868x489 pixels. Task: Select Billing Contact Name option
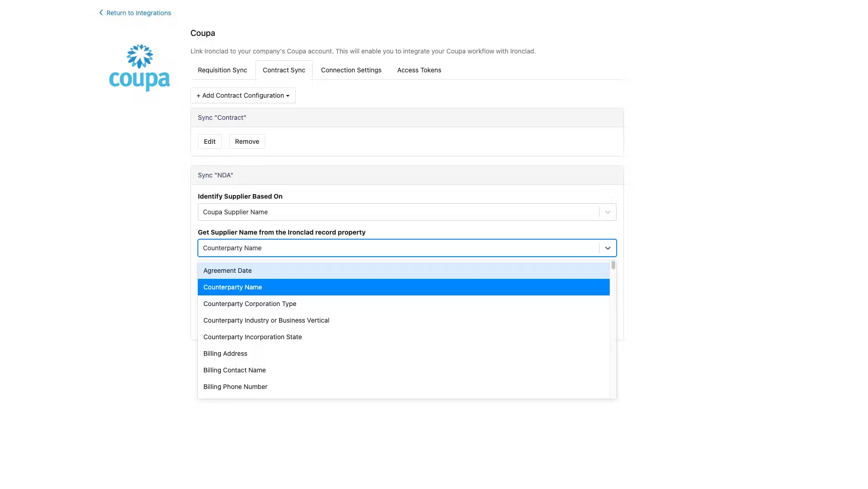point(404,370)
